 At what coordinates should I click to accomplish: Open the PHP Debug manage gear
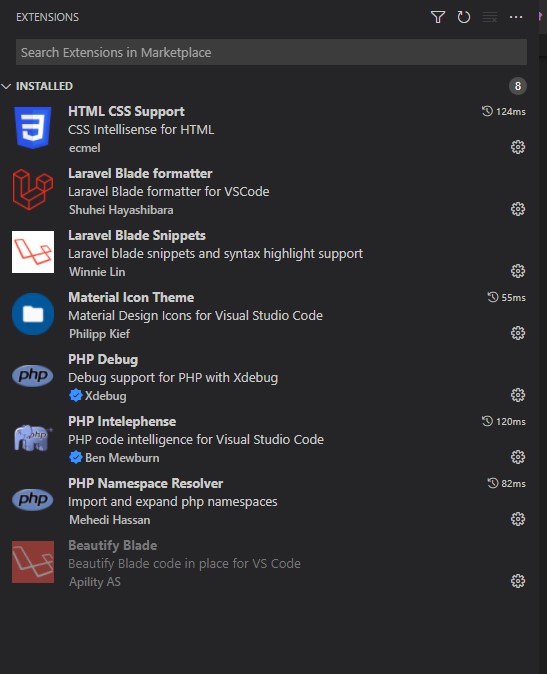[518, 395]
